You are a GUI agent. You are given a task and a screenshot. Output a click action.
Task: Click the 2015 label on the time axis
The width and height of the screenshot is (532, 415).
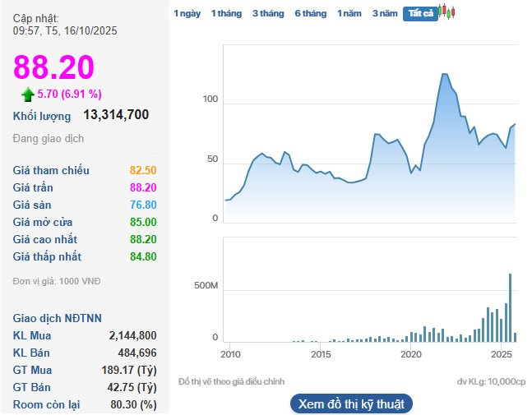[x=321, y=354]
